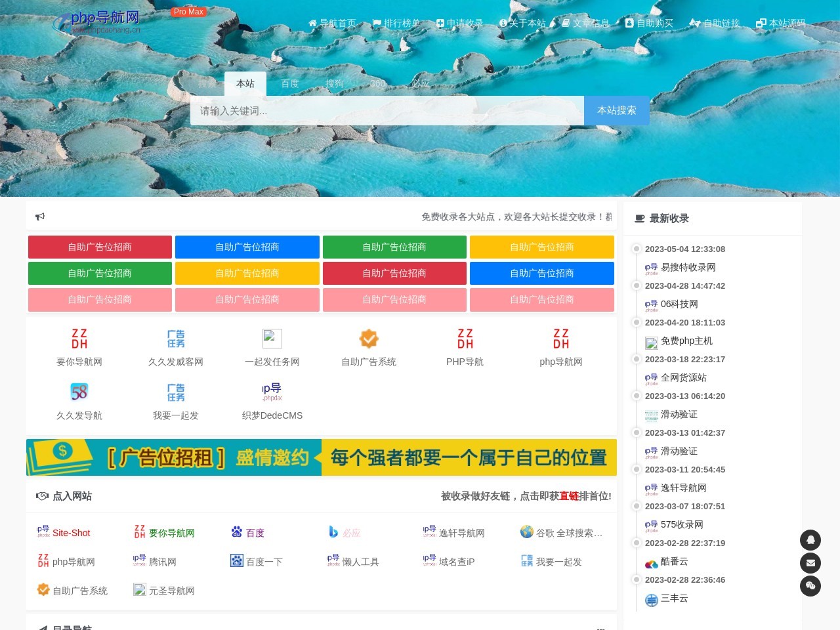
Task: Select the 360 search tab
Action: [x=378, y=84]
